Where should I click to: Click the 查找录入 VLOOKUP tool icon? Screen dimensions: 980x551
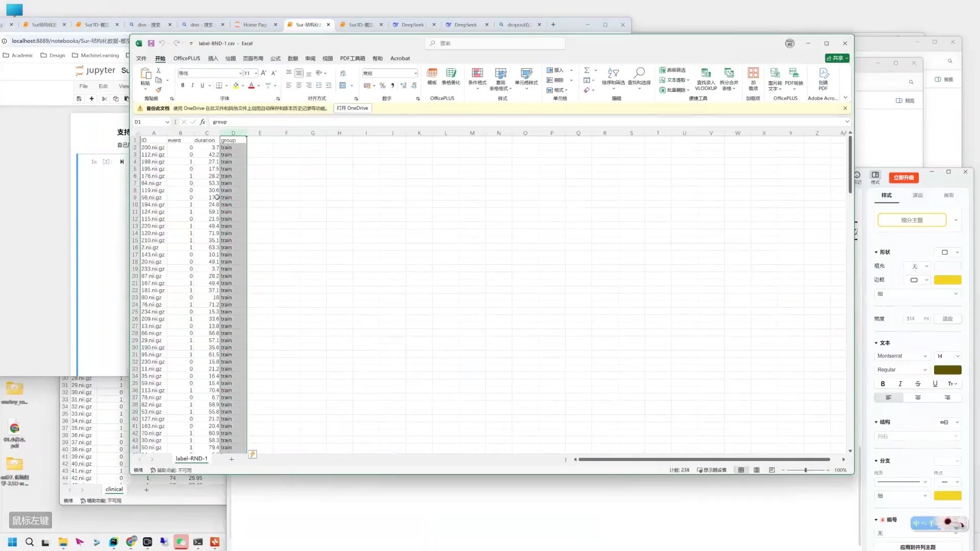click(x=706, y=79)
